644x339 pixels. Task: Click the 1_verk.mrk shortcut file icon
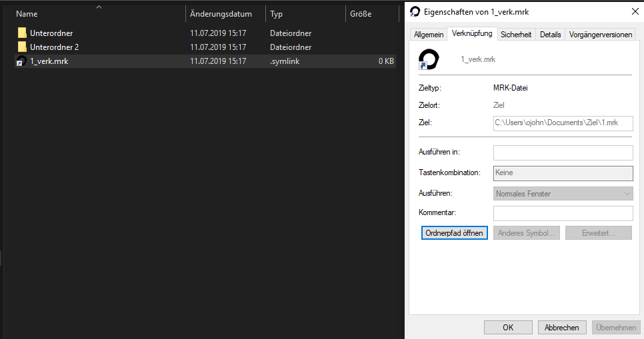[x=21, y=61]
